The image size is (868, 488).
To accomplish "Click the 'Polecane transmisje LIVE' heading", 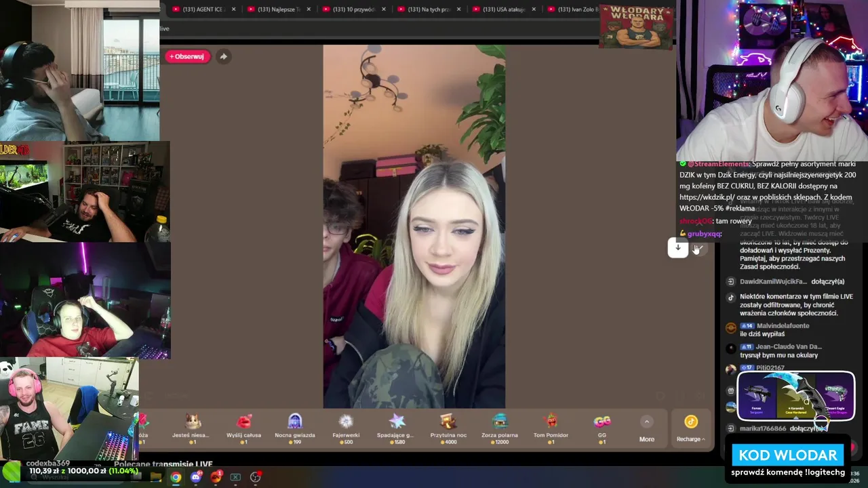I will pos(163,464).
